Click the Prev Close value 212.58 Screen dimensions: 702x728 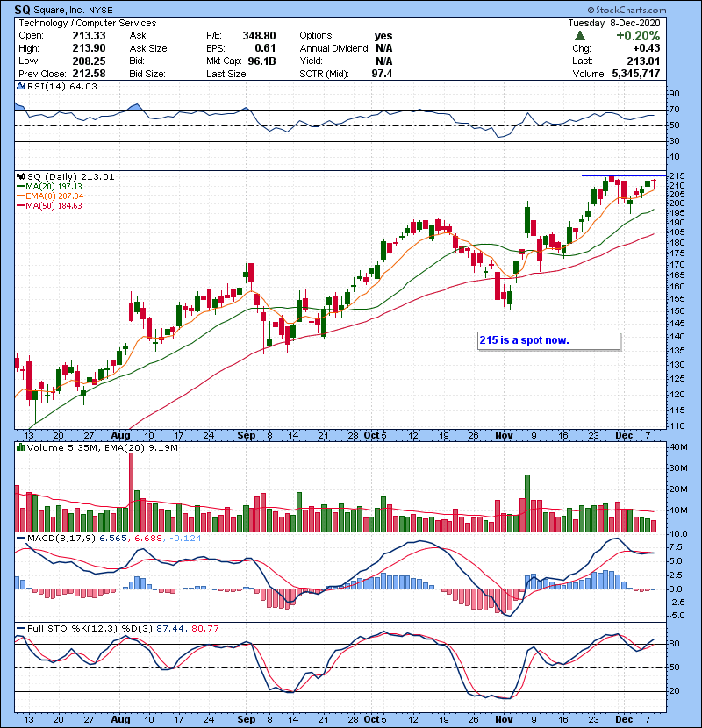point(89,74)
